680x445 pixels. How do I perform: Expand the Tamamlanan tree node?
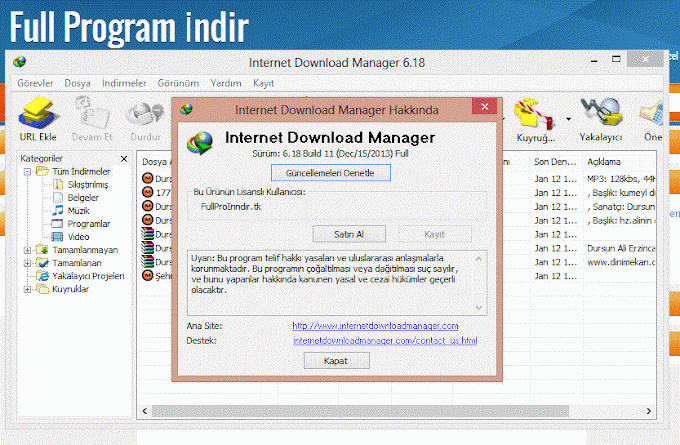27,263
